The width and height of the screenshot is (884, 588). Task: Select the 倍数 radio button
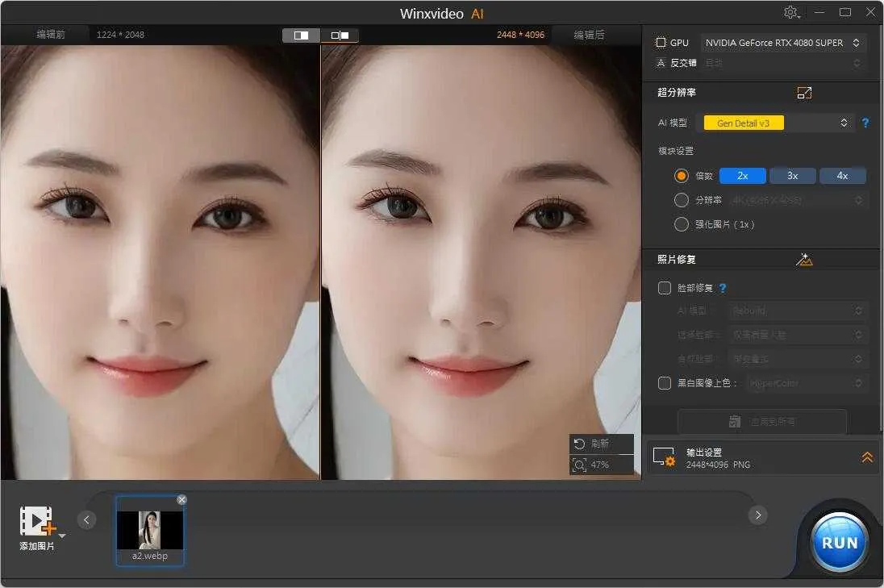click(681, 176)
